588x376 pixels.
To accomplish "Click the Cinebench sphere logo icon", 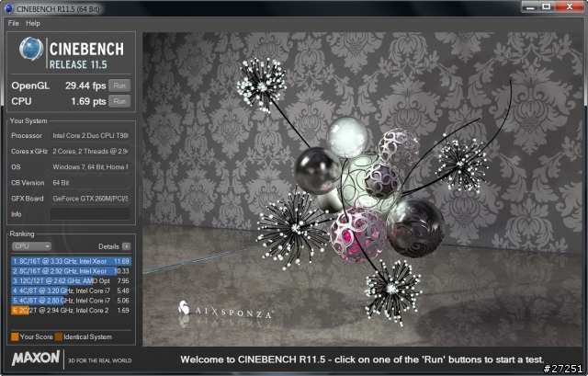I will [x=31, y=49].
